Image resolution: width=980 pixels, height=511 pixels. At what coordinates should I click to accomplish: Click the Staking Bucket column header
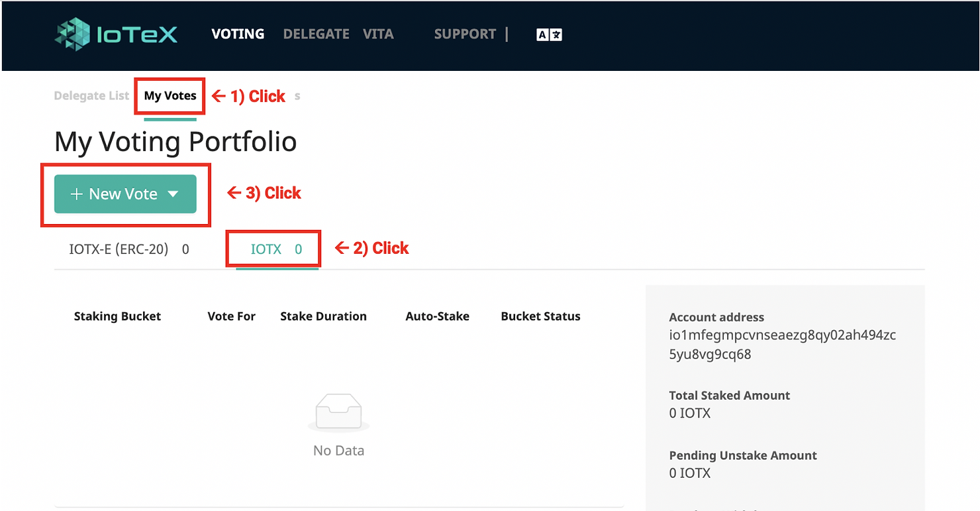(x=117, y=316)
